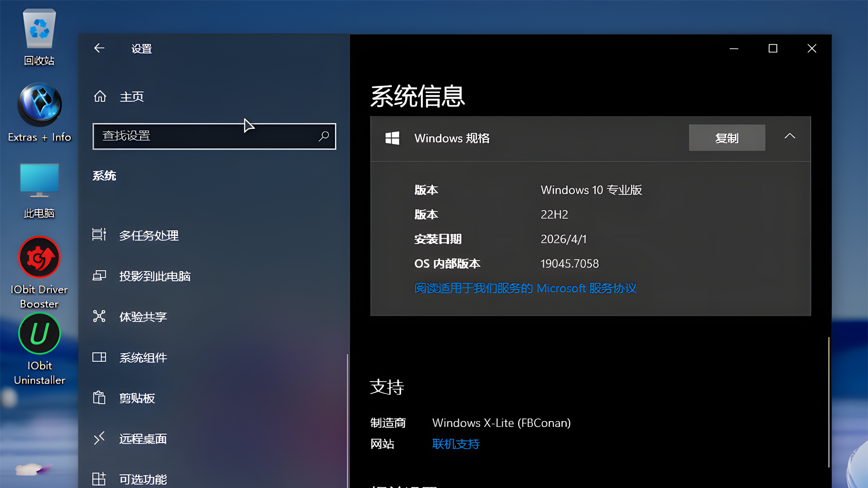This screenshot has width=868, height=488.
Task: Collapse the Windows 规格 section
Action: pos(790,136)
